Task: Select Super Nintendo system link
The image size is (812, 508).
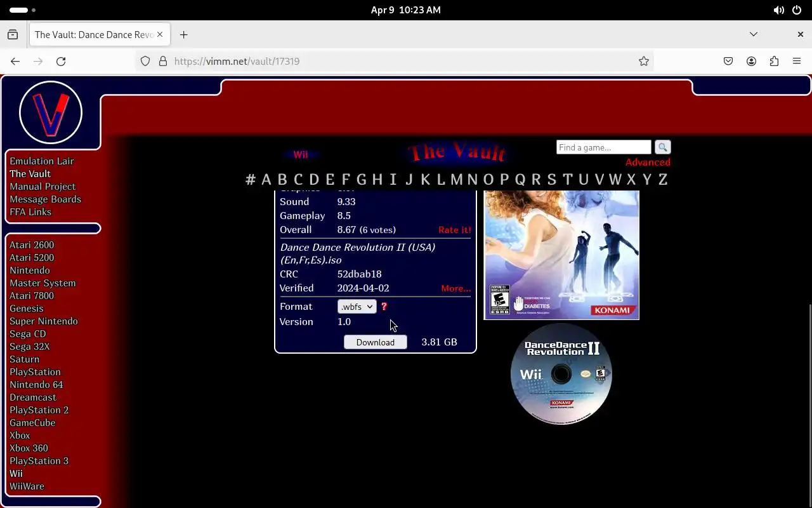Action: tap(44, 321)
